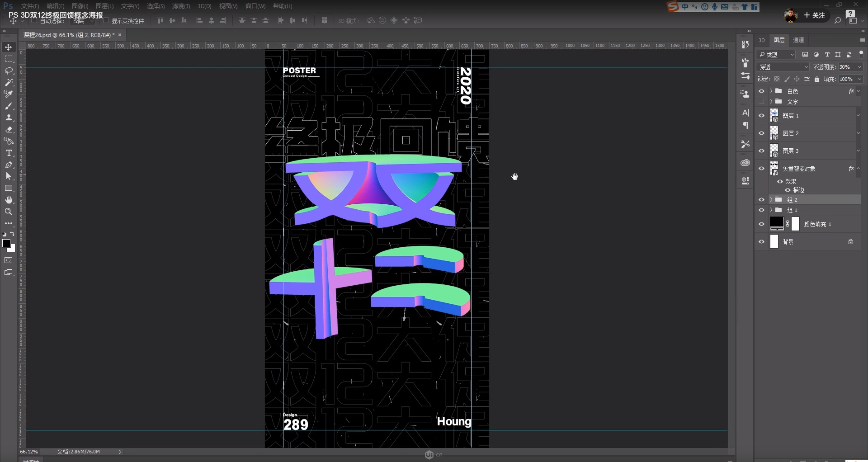Hide layer 图层 3
This screenshot has width=868, height=462.
click(x=761, y=151)
